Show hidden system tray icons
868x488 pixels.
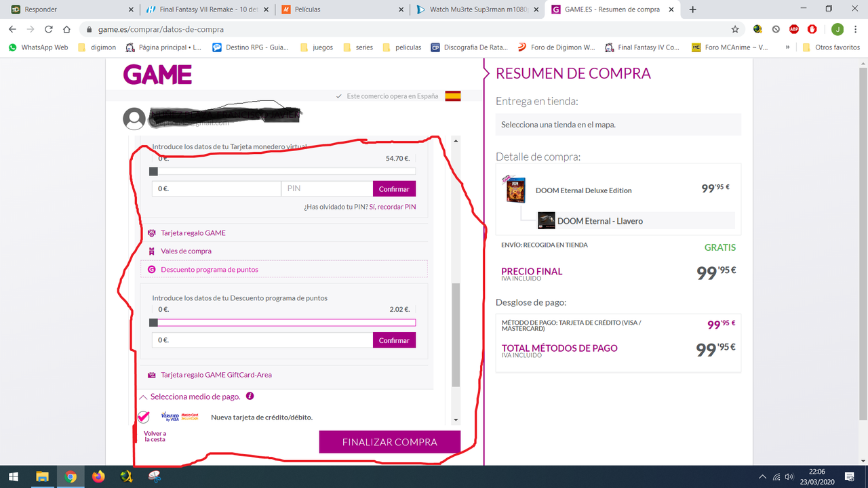click(x=762, y=476)
